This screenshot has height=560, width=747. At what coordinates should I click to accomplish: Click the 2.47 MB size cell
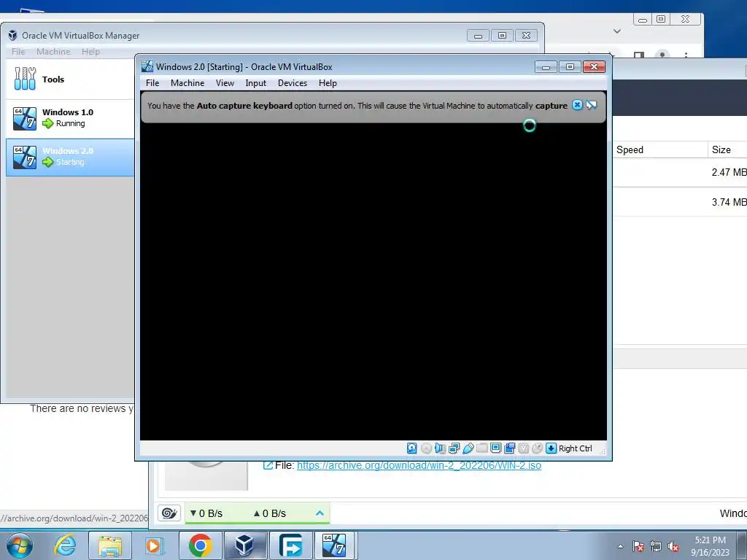tap(729, 172)
